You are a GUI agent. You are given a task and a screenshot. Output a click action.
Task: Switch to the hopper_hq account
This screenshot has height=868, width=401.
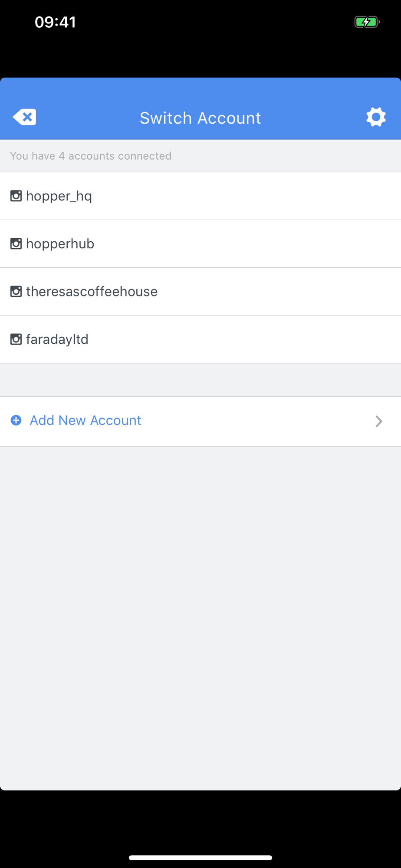[59, 196]
